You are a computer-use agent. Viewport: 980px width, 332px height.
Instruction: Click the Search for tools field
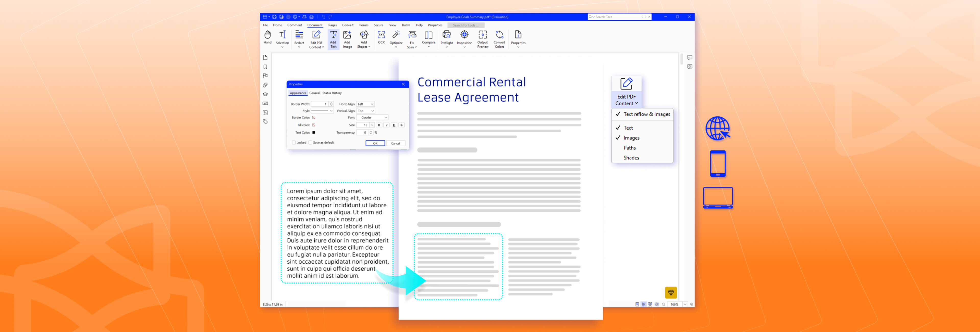(466, 25)
